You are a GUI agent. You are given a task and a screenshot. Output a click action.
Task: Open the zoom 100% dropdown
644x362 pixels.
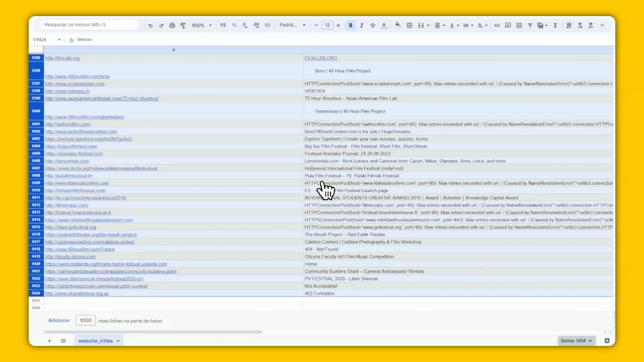tap(202, 25)
